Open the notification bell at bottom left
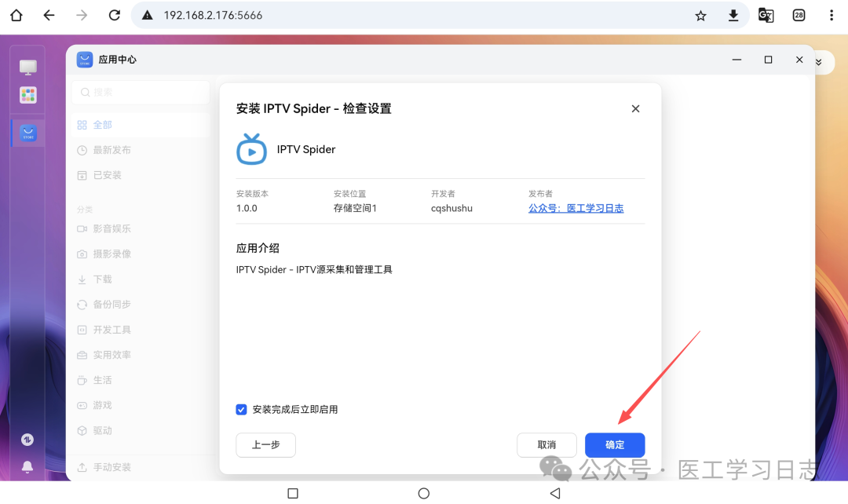The height and width of the screenshot is (504, 848). [x=27, y=466]
